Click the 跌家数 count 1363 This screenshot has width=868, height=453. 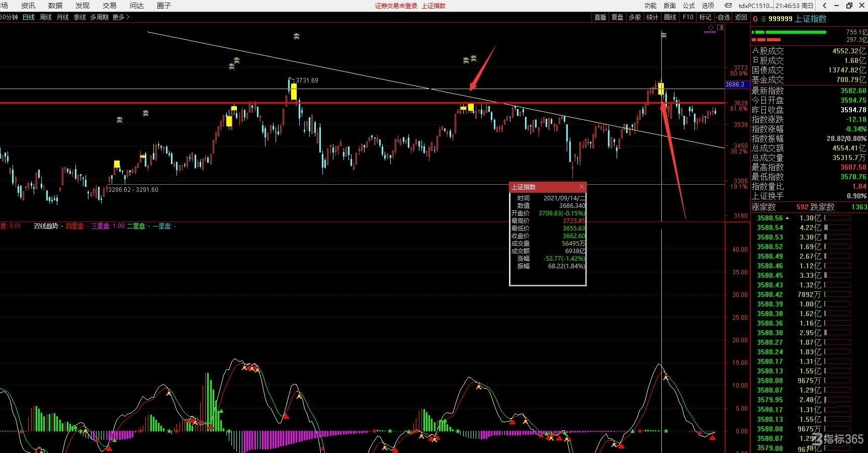point(859,207)
